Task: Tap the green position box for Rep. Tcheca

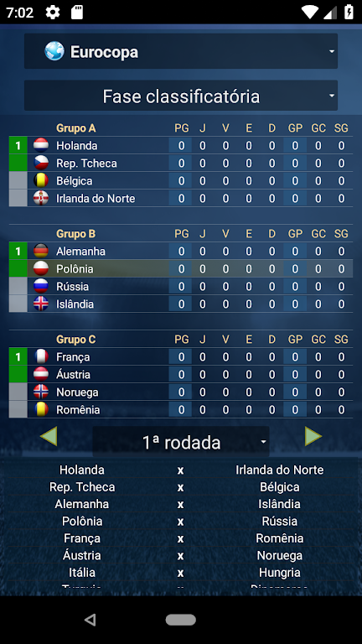Action: [18, 163]
